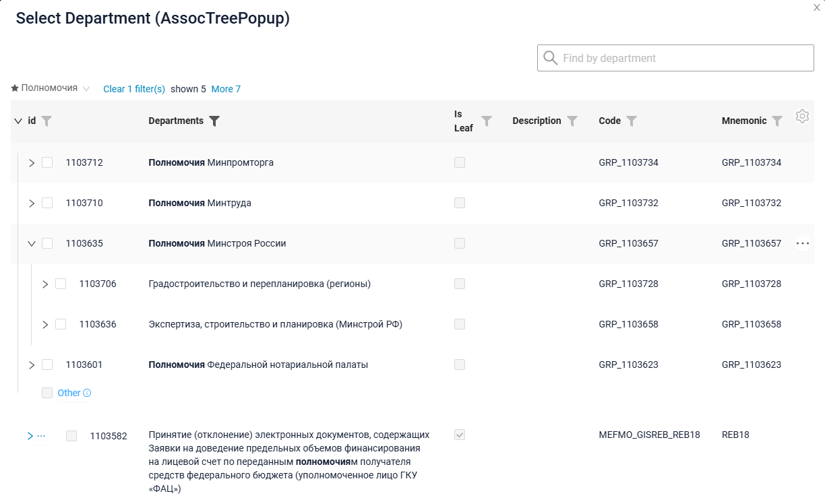Viewport: 825px width, 504px height.
Task: Click the Is Leaf column filter icon
Action: tap(487, 121)
